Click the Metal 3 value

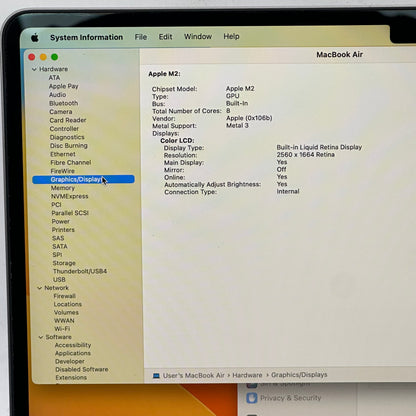(x=237, y=125)
